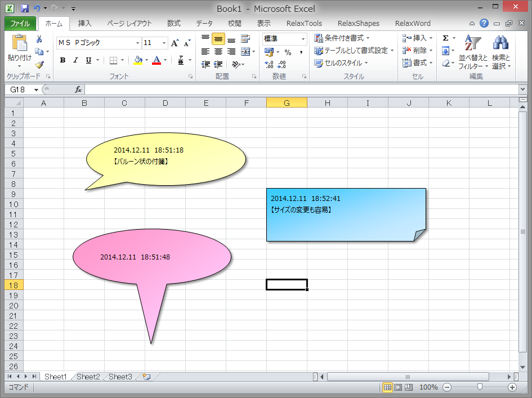Decrease font size with small A icon
Viewport: 532px width, 398px height.
(x=187, y=43)
